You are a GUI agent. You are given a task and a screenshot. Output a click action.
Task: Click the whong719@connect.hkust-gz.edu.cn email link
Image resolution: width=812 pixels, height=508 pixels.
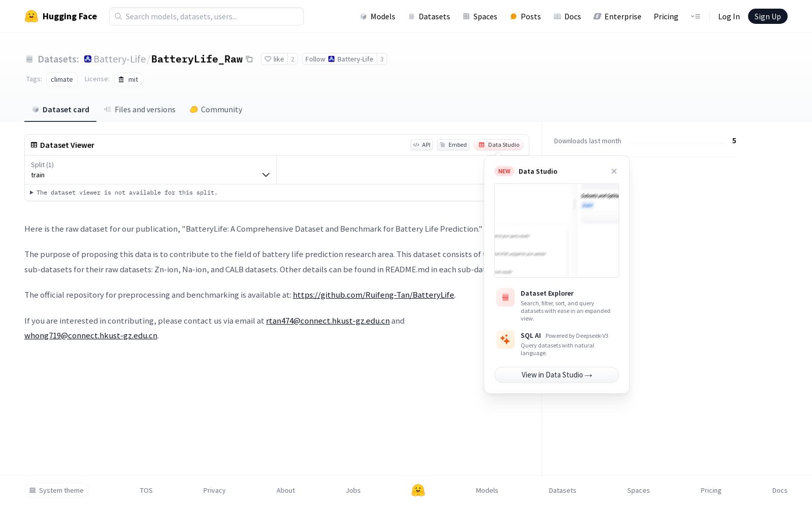[x=91, y=335]
